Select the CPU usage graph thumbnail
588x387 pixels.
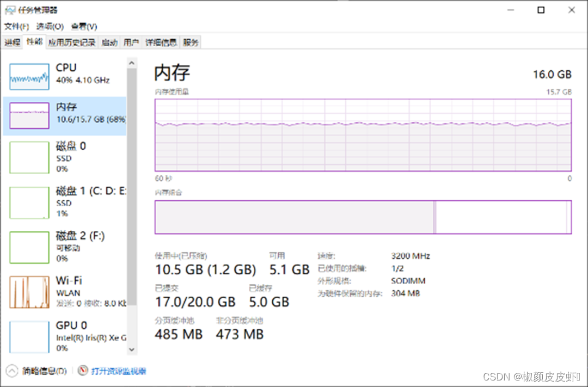tap(29, 77)
